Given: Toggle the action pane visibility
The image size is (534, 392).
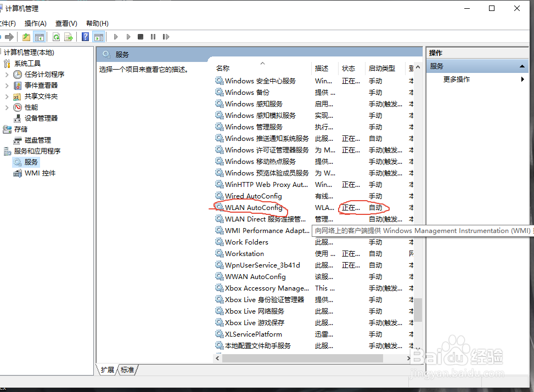Looking at the screenshot, I should (98, 37).
